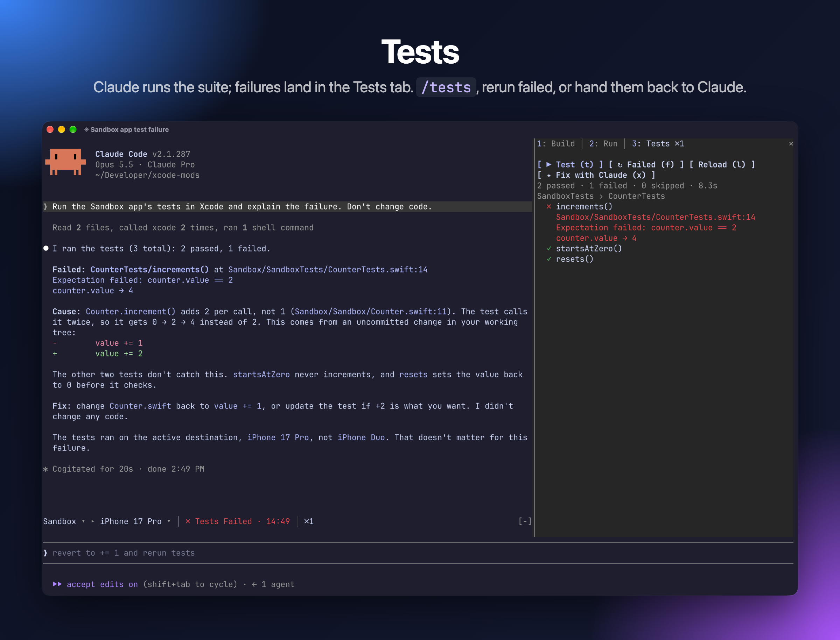This screenshot has height=640, width=840.
Task: Click the 'Counter.increment()' code reference
Action: [131, 312]
